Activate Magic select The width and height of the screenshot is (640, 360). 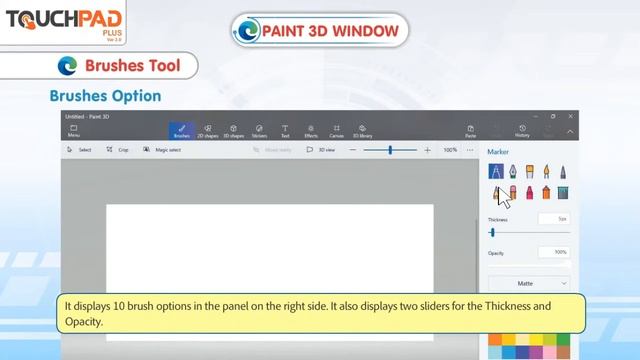click(162, 150)
